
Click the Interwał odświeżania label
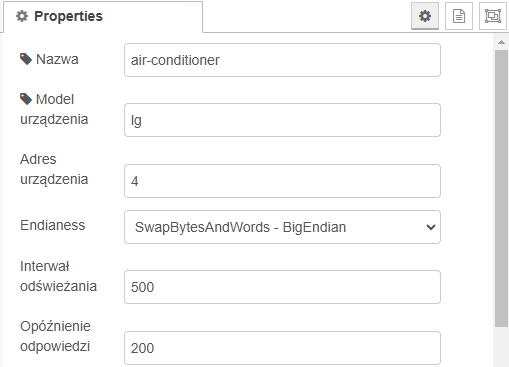58,276
